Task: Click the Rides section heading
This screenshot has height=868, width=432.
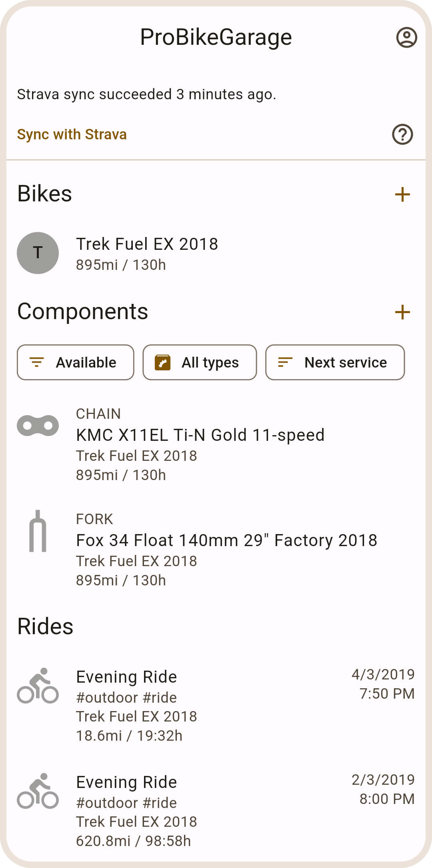Action: click(46, 627)
